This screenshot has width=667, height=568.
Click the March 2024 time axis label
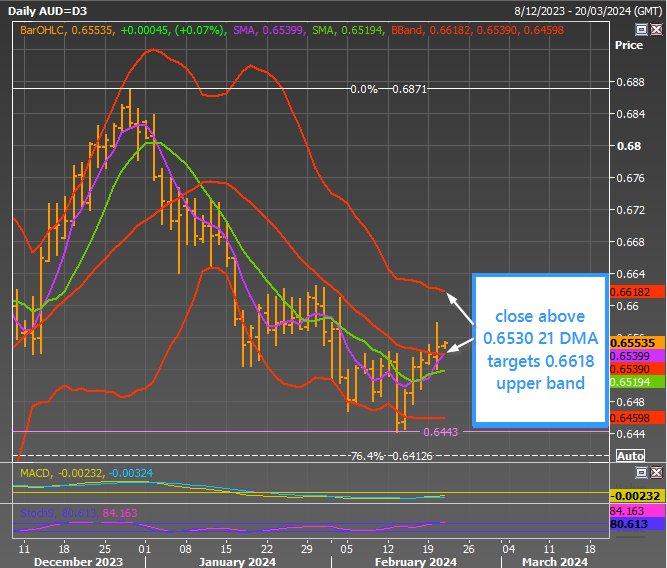coord(555,562)
